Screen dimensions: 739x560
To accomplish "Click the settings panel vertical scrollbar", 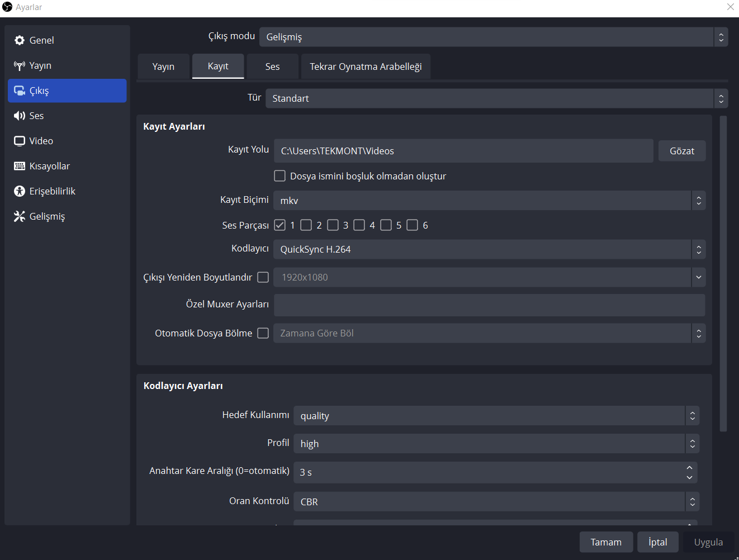I will (723, 274).
